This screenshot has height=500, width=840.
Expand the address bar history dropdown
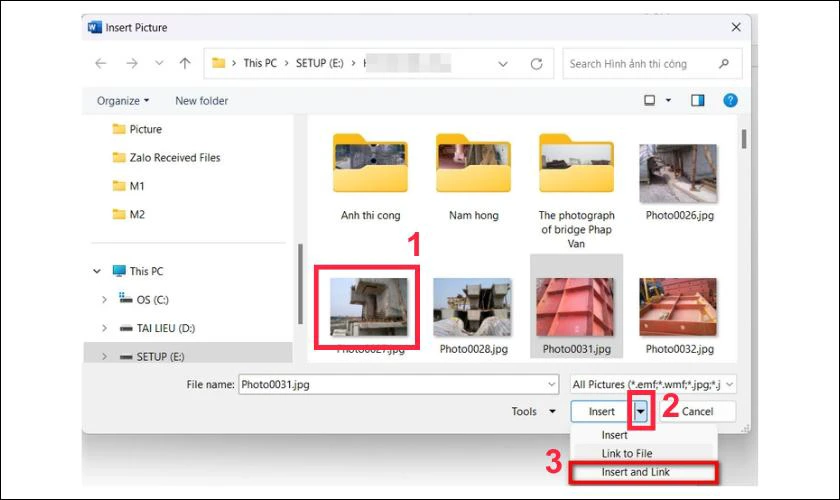[503, 64]
